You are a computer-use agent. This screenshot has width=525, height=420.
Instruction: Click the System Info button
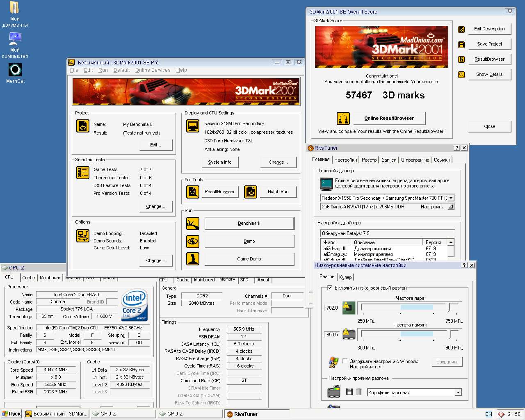pyautogui.click(x=219, y=162)
